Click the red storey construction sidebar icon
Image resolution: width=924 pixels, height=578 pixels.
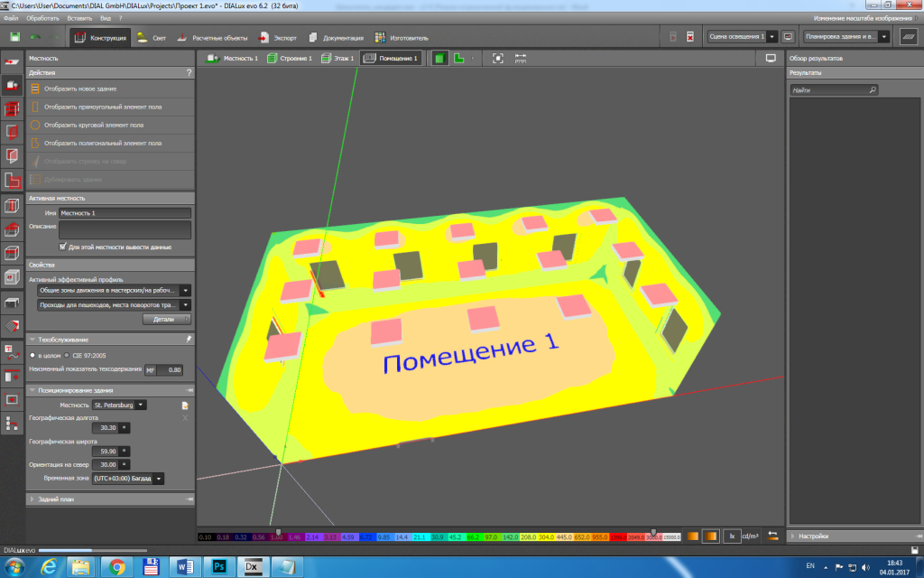pyautogui.click(x=12, y=108)
